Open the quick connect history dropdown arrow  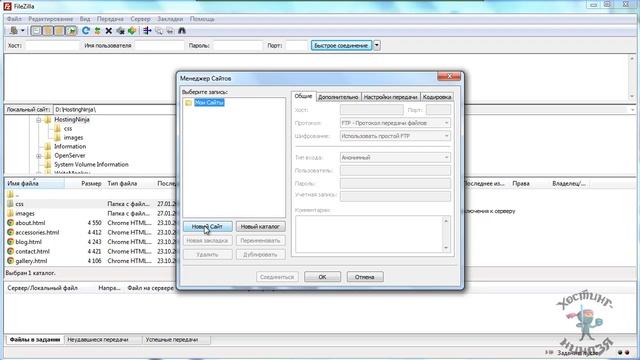point(377,45)
